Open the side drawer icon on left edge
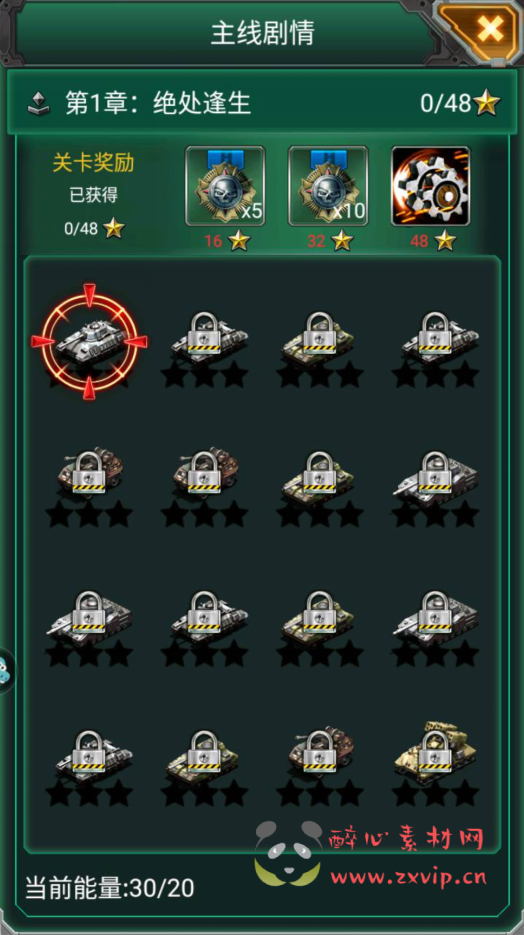 pyautogui.click(x=6, y=669)
